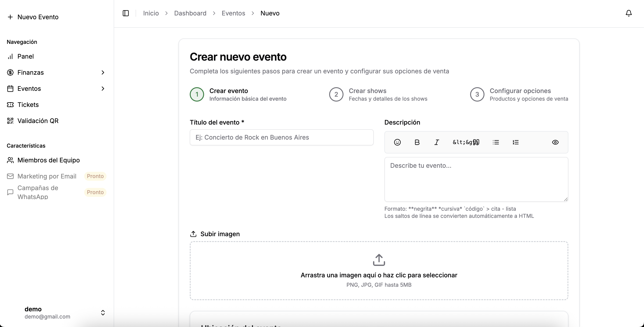The height and width of the screenshot is (327, 644).
Task: Click the Formato markdown hint line
Action: [450, 209]
